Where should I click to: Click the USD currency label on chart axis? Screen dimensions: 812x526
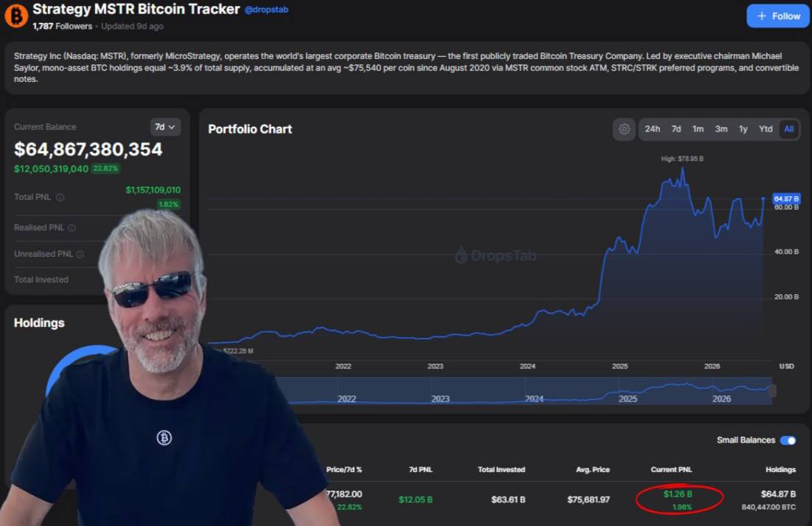[x=786, y=367]
